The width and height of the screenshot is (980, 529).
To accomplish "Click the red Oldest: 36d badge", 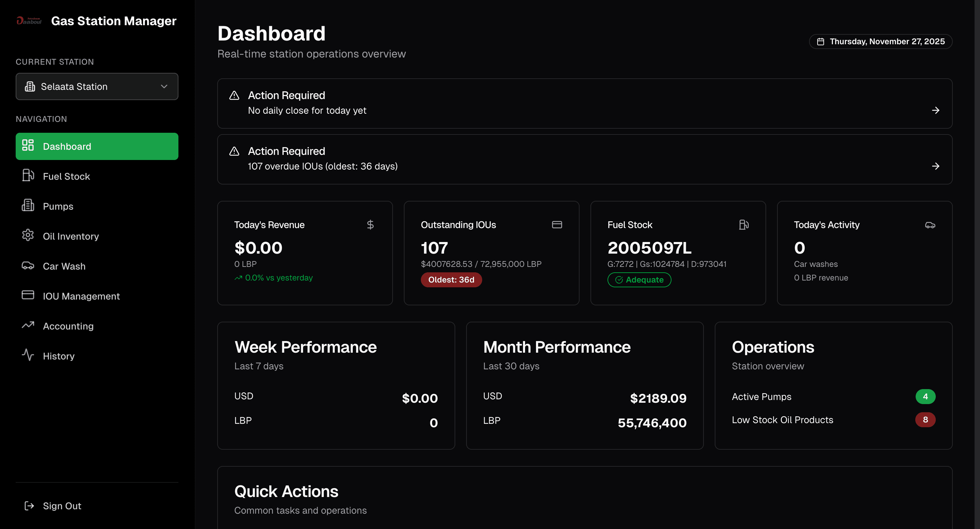I will coord(451,280).
